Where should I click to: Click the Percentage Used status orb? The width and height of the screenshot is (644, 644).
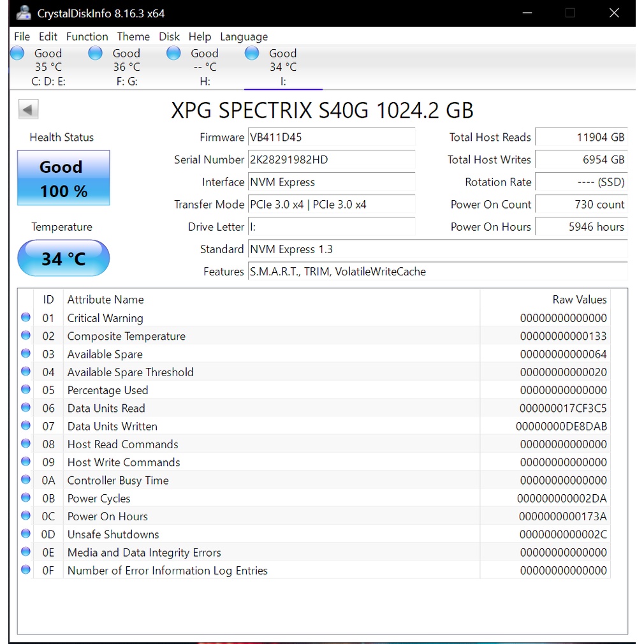(26, 390)
